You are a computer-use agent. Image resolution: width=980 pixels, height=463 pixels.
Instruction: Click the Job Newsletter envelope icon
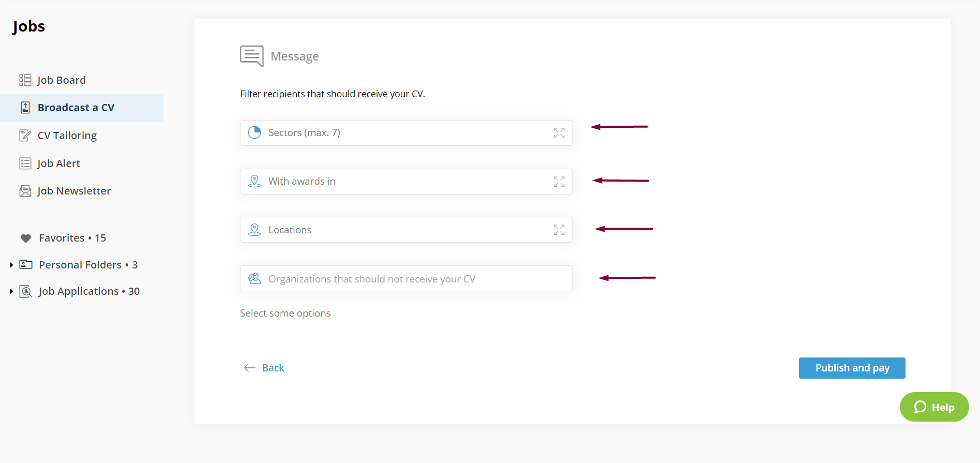pos(25,191)
